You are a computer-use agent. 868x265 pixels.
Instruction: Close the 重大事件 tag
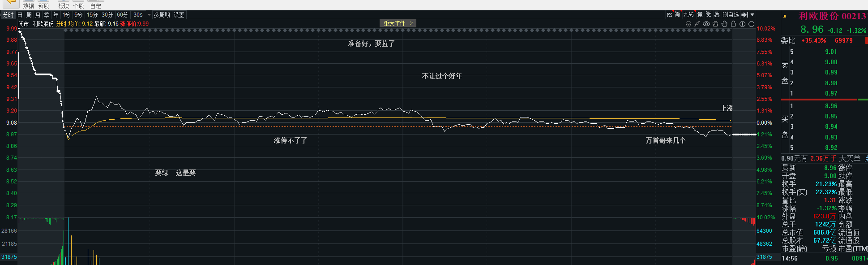pos(411,23)
